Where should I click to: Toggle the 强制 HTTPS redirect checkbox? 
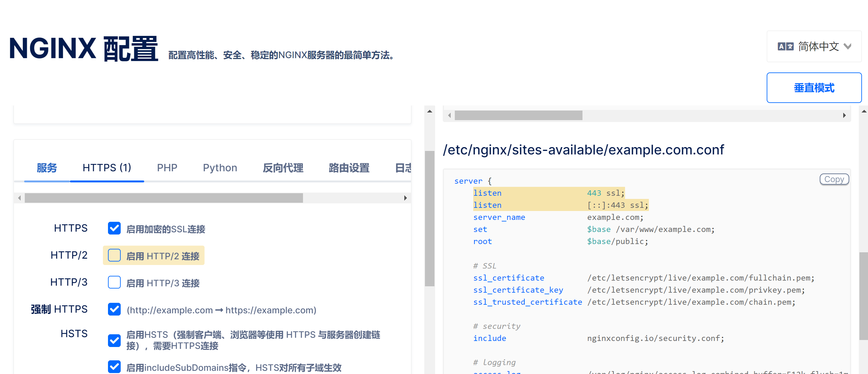coord(114,309)
